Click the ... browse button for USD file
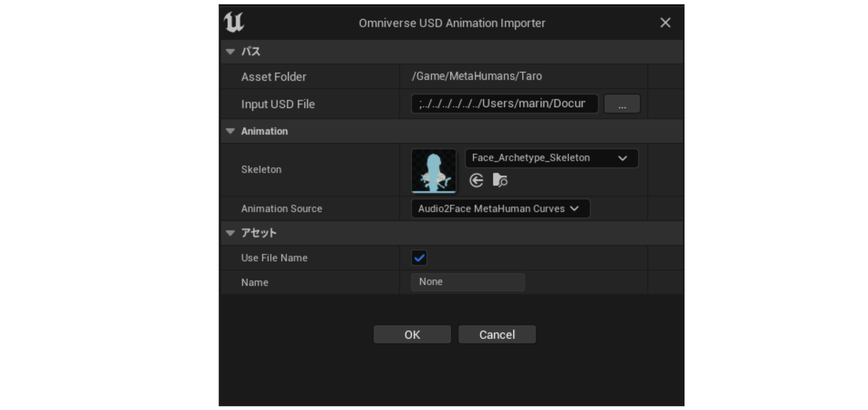 click(x=622, y=104)
